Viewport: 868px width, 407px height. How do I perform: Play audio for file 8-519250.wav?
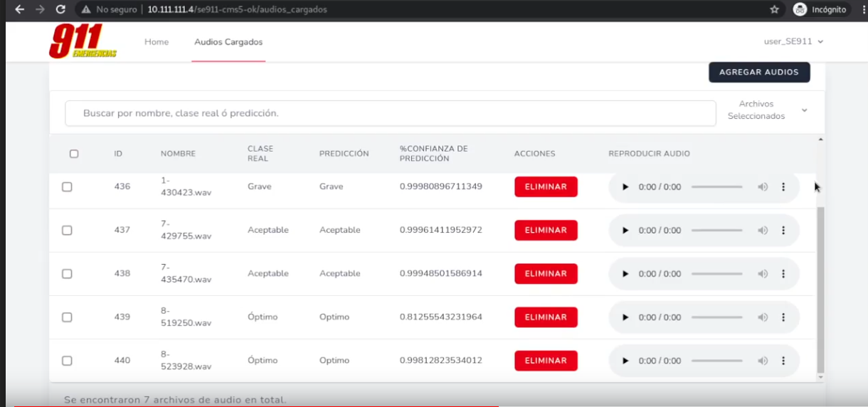(x=625, y=317)
